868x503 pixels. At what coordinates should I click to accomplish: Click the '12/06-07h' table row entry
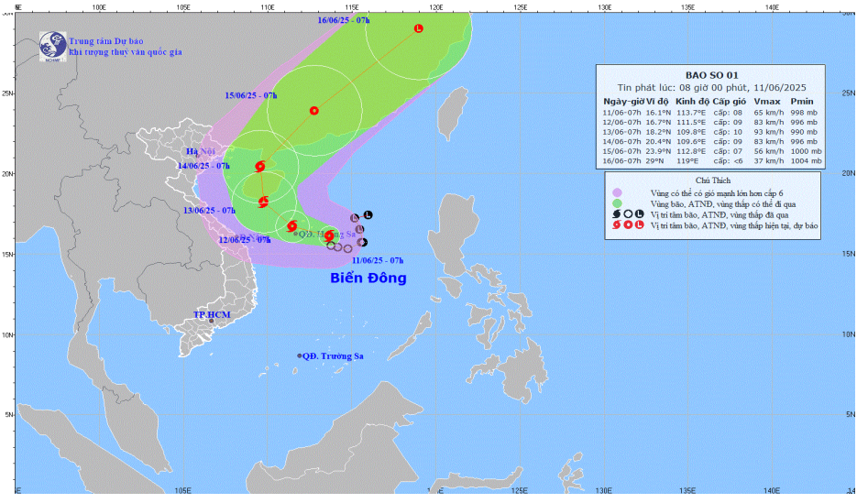click(x=621, y=122)
